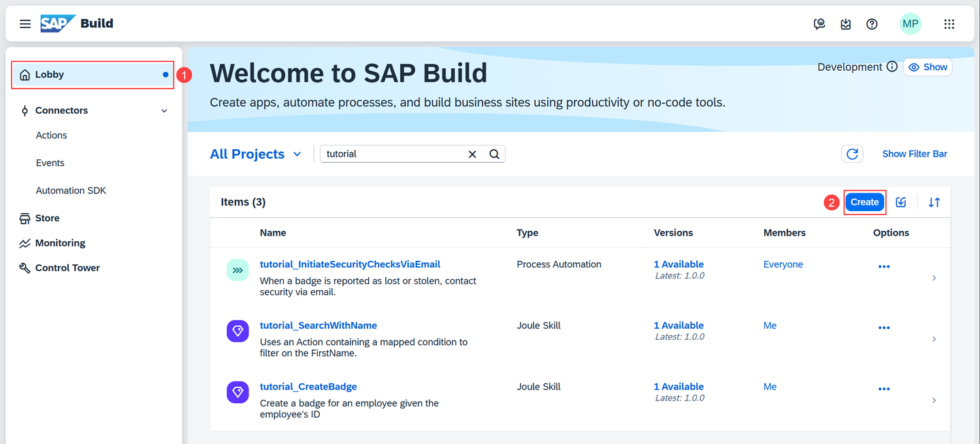
Task: Open the Joule assistant chat icon
Action: [x=819, y=24]
